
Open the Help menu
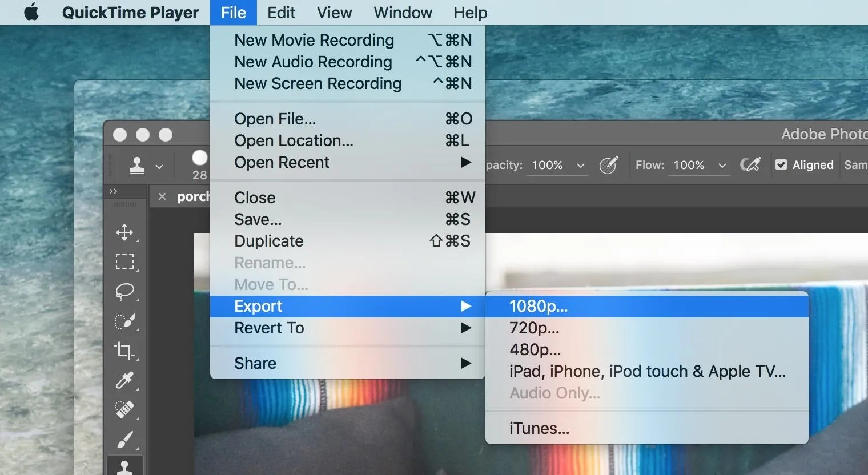coord(471,13)
